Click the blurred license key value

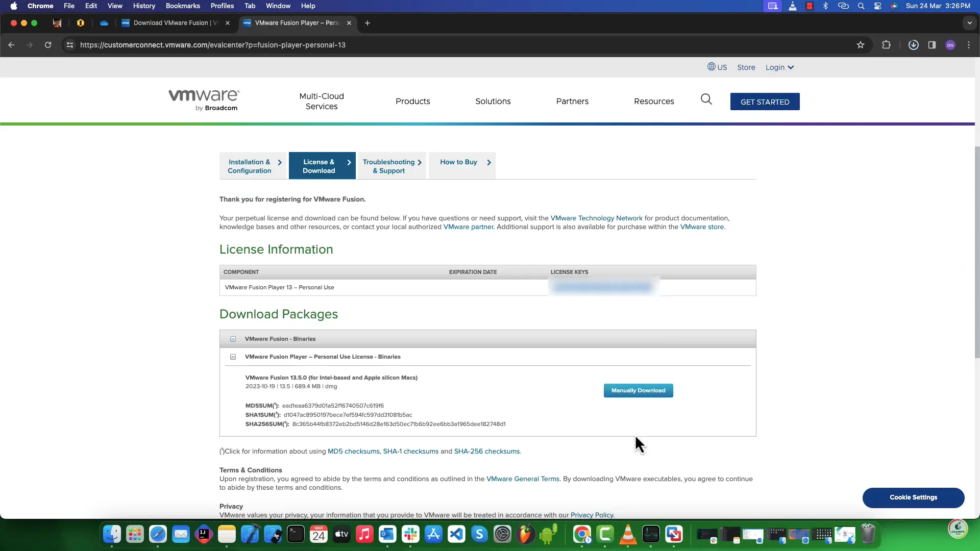603,287
